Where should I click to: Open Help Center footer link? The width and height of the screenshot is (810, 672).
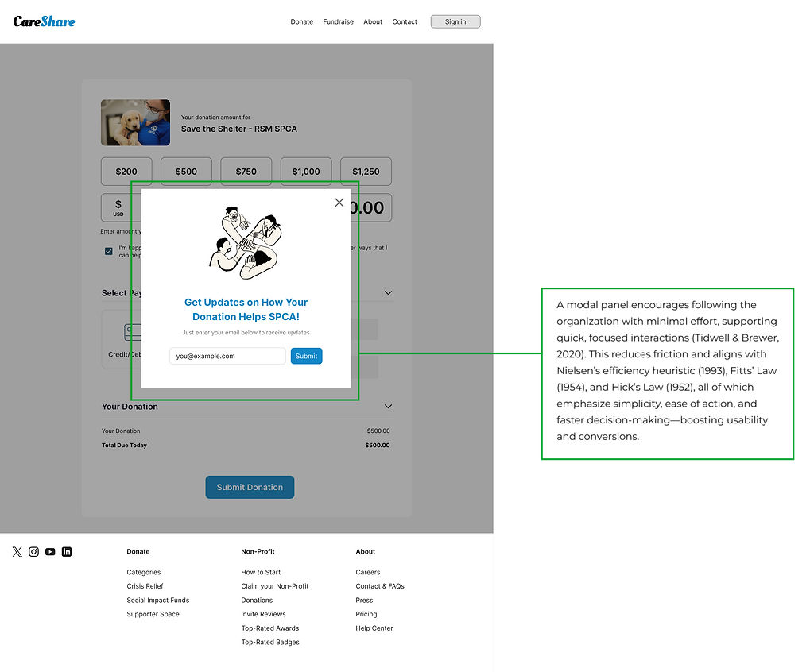[x=374, y=628]
